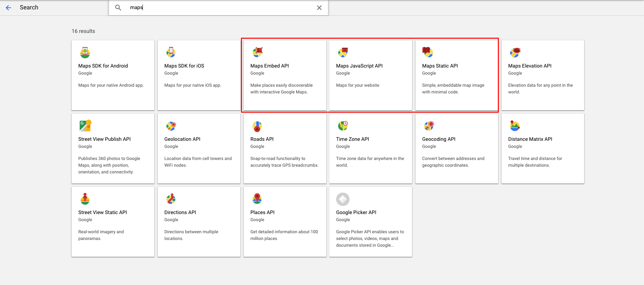The image size is (644, 285).
Task: Click the Time Zone API icon
Action: 343,126
